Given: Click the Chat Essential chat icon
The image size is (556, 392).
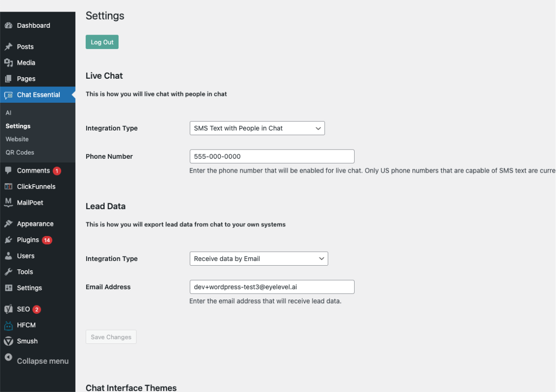Looking at the screenshot, I should click(x=8, y=95).
